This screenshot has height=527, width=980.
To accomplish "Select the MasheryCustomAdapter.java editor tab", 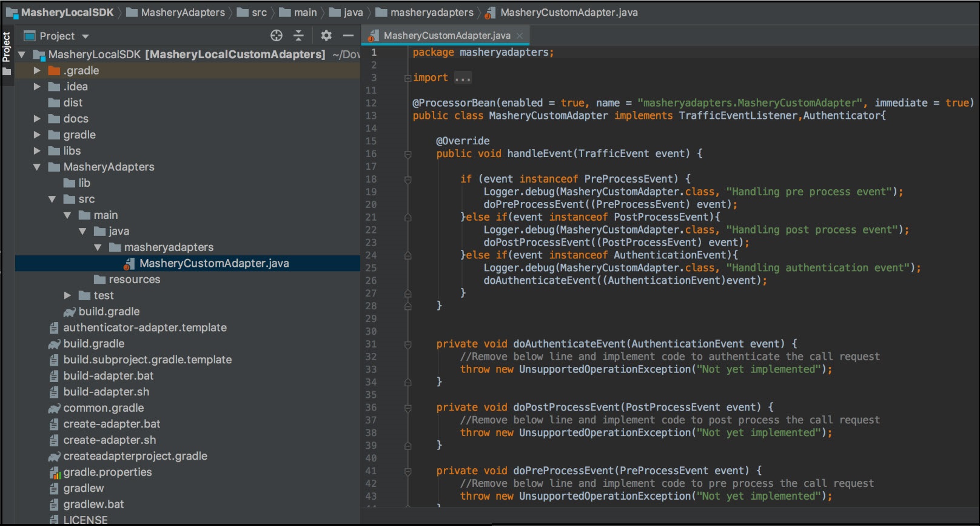I will point(446,36).
